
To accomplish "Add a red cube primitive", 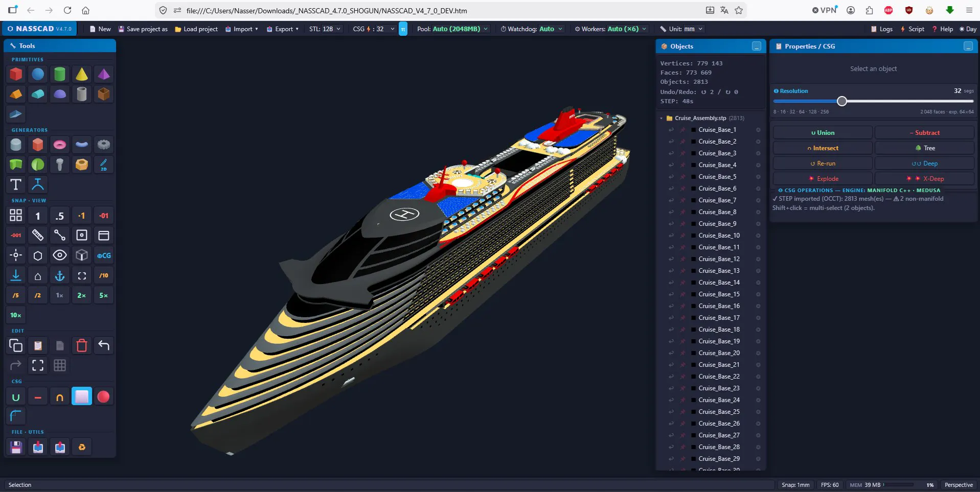I will coord(16,74).
